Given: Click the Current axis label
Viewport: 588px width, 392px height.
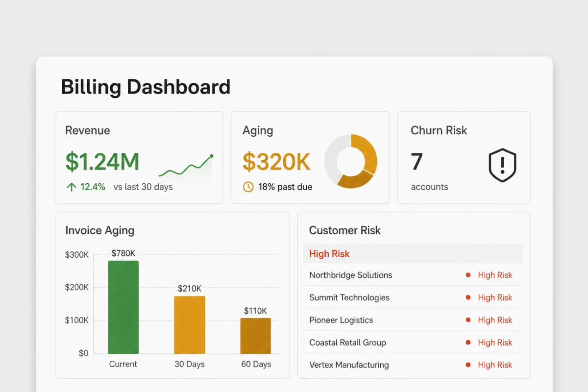Looking at the screenshot, I should 123,364.
